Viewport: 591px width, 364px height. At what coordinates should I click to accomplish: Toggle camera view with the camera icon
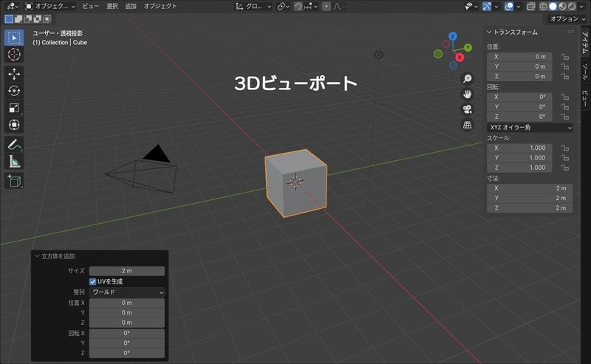(468, 109)
